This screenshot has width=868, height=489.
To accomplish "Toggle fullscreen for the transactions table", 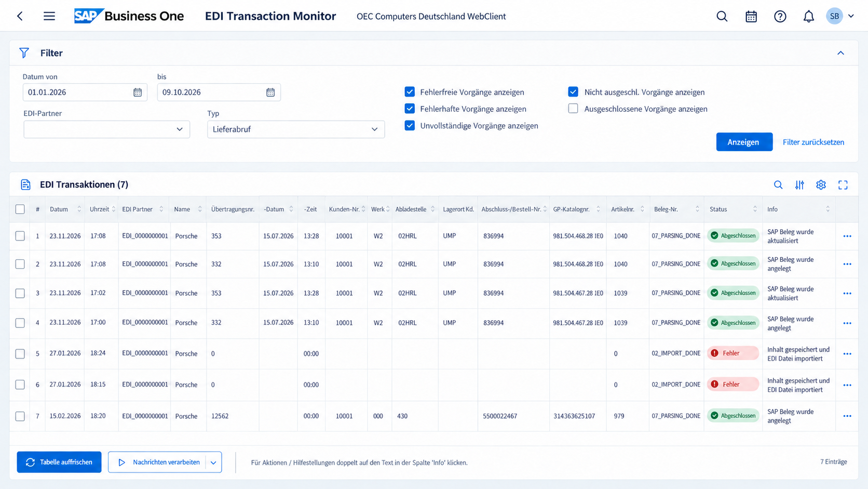I will coord(843,184).
